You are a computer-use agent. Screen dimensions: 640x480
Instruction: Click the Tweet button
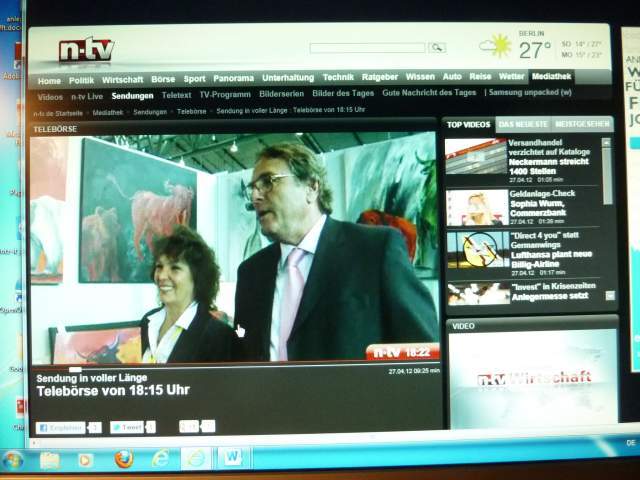(127, 427)
